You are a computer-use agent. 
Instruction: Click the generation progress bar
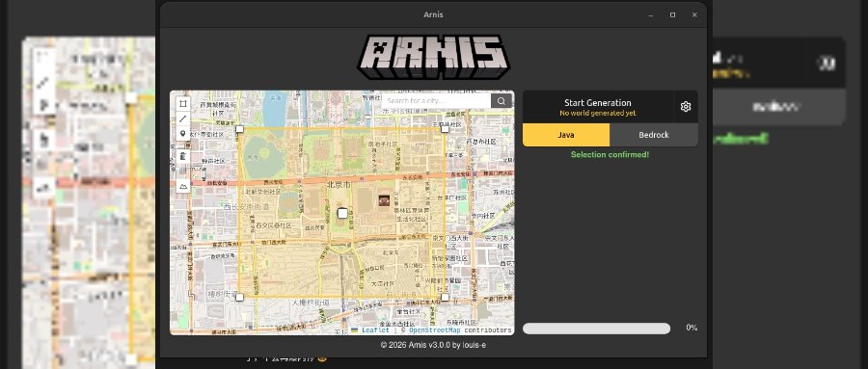click(x=596, y=329)
